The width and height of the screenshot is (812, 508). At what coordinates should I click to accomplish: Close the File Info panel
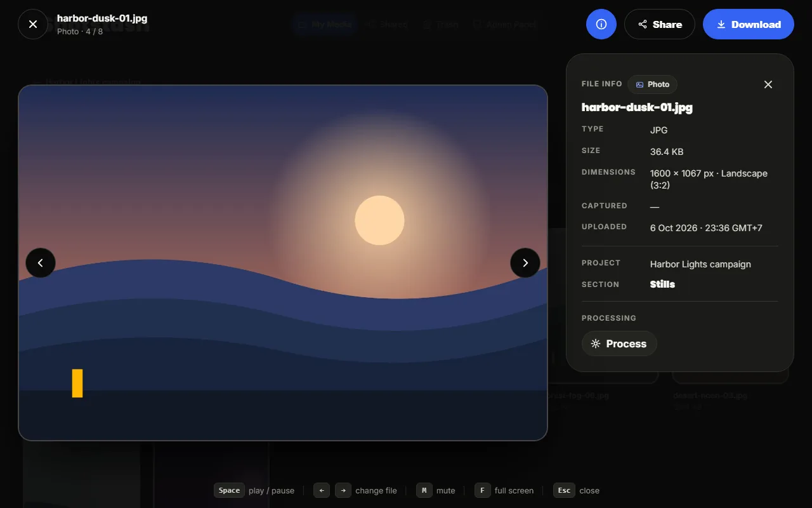[768, 84]
